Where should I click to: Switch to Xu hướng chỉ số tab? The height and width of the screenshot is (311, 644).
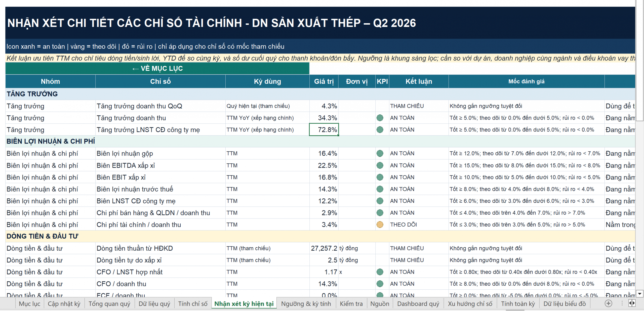pos(470,304)
